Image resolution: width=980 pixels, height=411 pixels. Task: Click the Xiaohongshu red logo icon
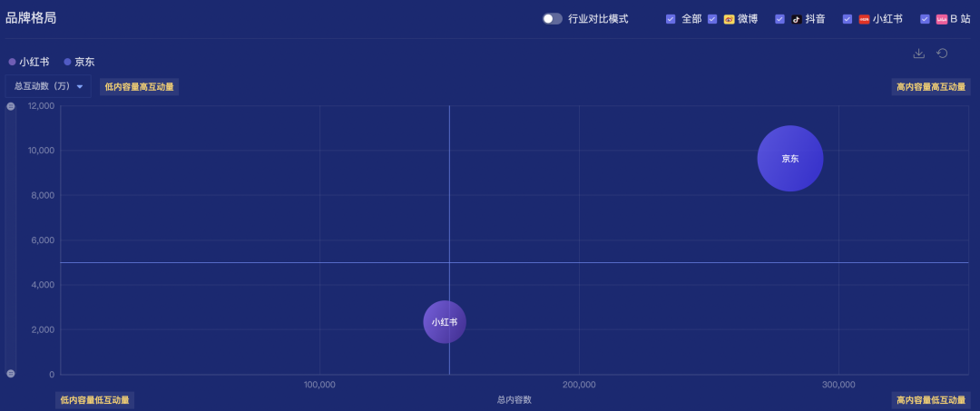(864, 19)
